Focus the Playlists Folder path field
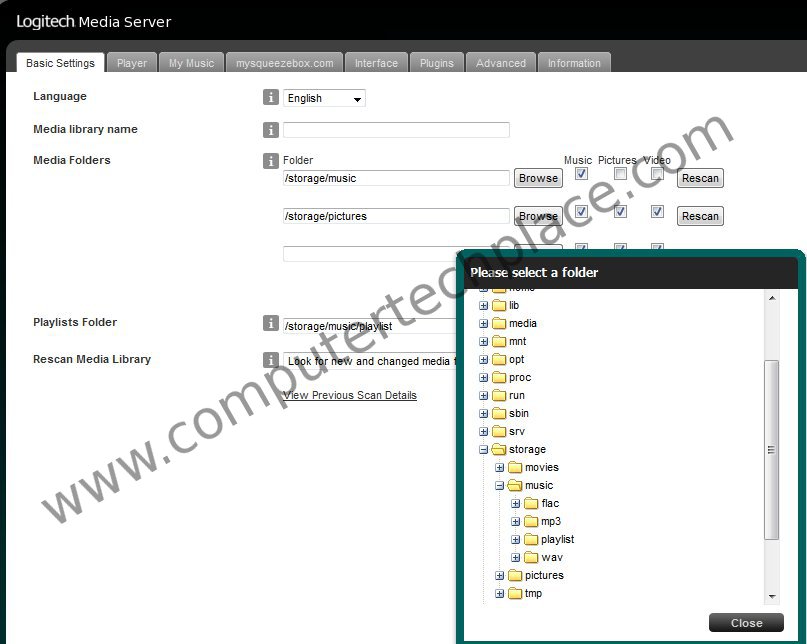 pyautogui.click(x=370, y=326)
